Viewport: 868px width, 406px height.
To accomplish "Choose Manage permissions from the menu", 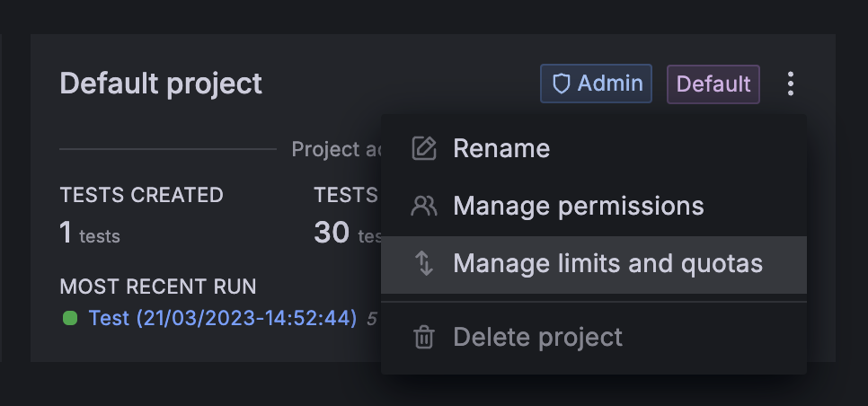I will click(579, 207).
